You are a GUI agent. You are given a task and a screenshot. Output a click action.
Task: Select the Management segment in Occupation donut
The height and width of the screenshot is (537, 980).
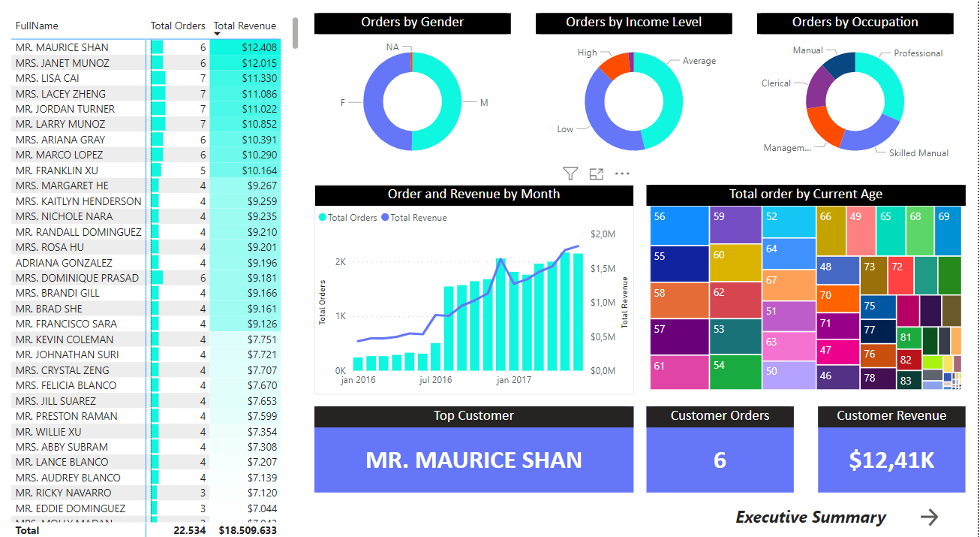(x=826, y=125)
